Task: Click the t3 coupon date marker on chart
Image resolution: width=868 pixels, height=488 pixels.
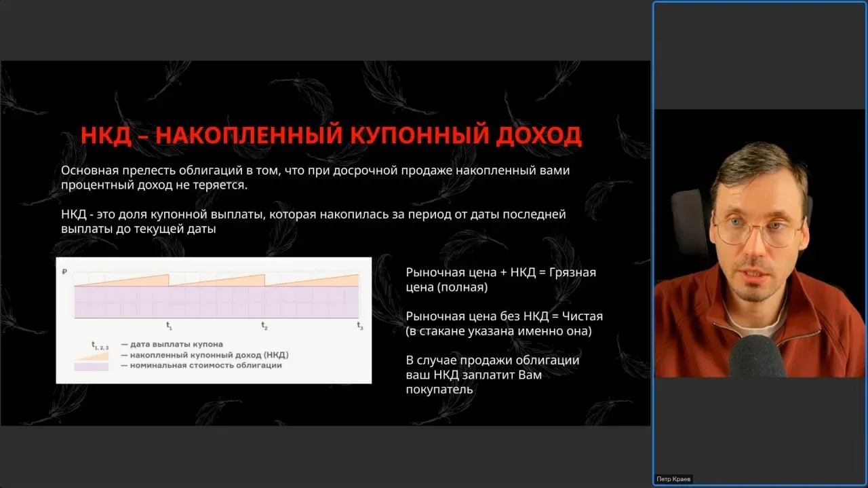Action: coord(359,326)
